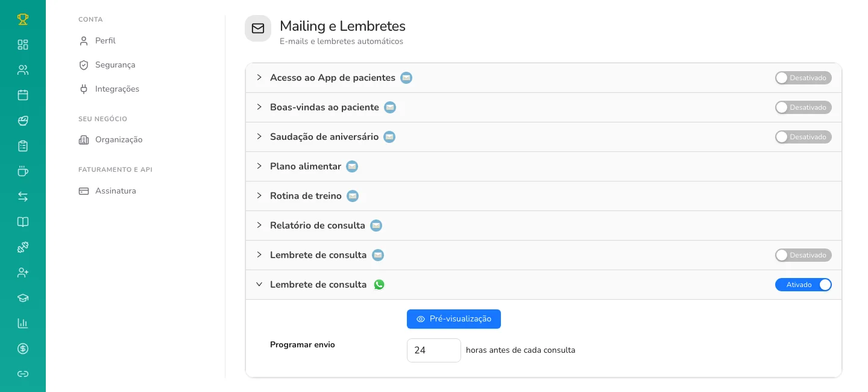Click the text horas antes de cada consulta
The height and width of the screenshot is (392, 868).
[521, 350]
